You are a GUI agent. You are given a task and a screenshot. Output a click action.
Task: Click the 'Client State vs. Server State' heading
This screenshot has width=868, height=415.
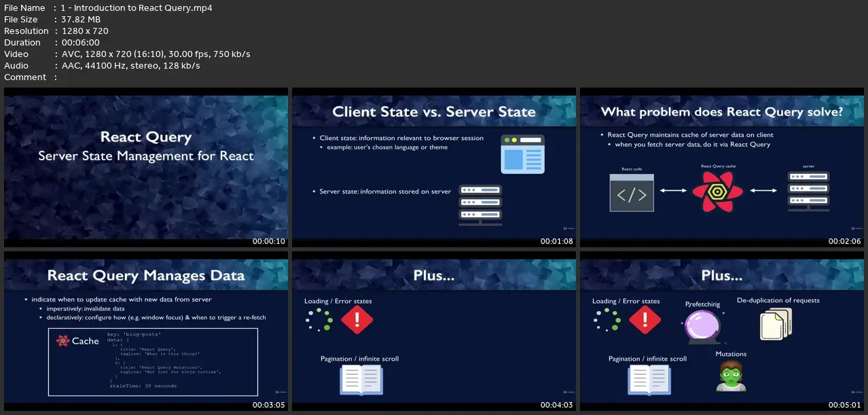[x=434, y=111]
